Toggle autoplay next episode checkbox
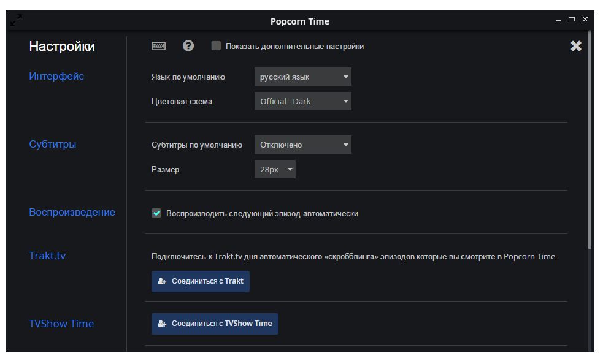603x364 pixels. (156, 213)
